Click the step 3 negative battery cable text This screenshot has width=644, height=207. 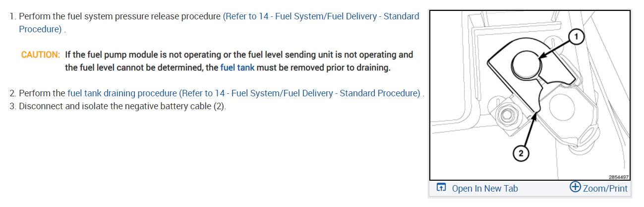pos(122,107)
